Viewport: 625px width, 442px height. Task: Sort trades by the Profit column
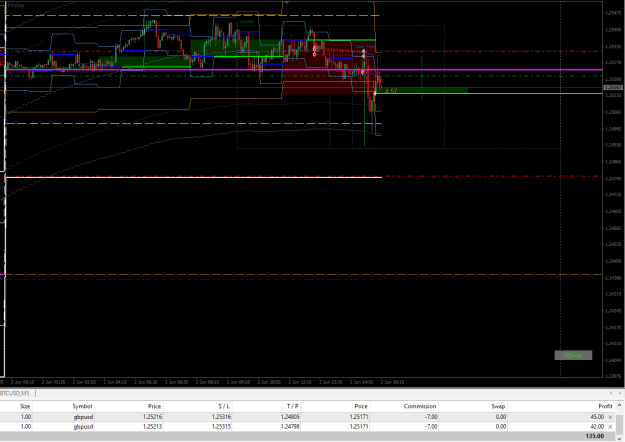click(605, 406)
